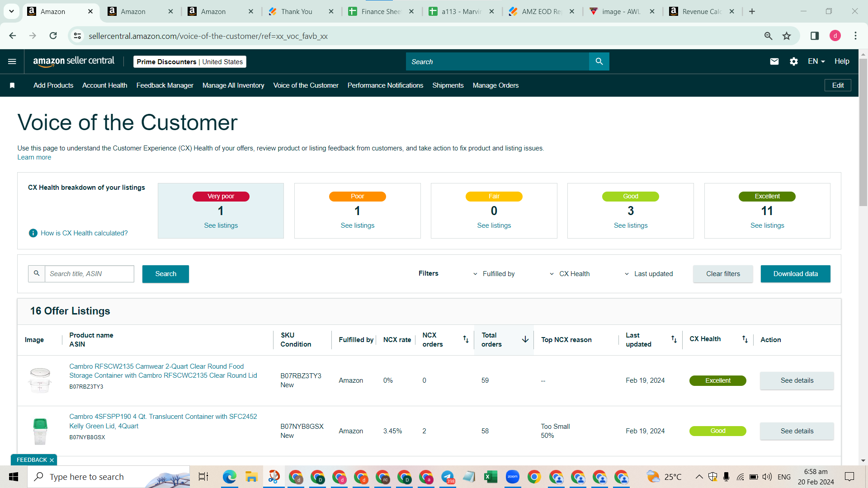Open the Help link in header
The image size is (868, 488).
(842, 61)
